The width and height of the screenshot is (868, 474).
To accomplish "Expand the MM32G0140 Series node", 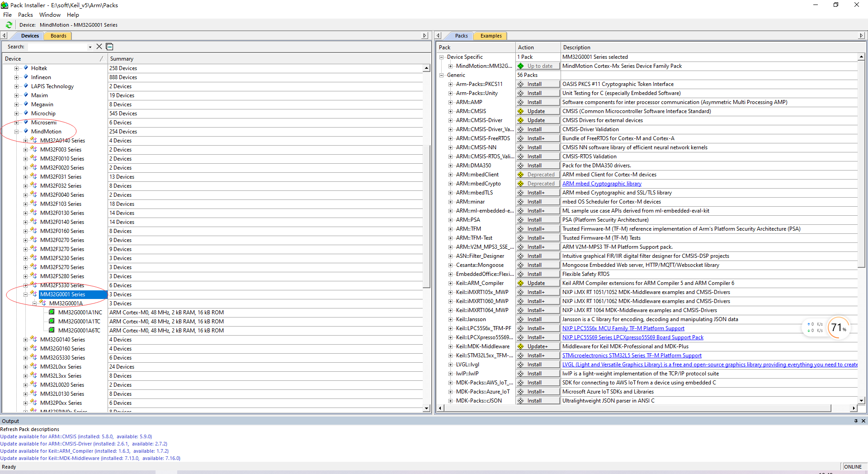I will pyautogui.click(x=26, y=340).
